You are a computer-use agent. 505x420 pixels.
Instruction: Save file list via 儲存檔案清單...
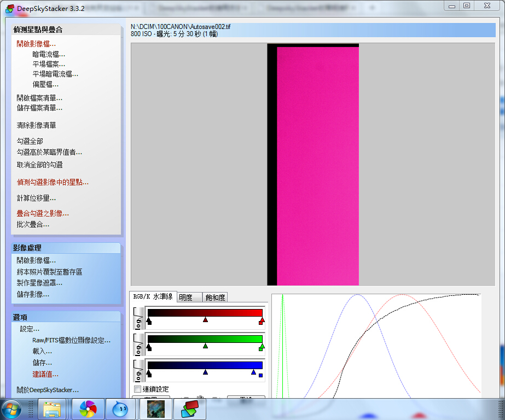point(39,108)
